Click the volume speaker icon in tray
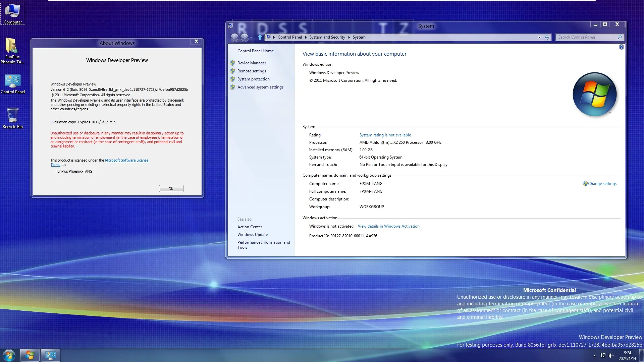The width and height of the screenshot is (644, 362). pyautogui.click(x=611, y=356)
